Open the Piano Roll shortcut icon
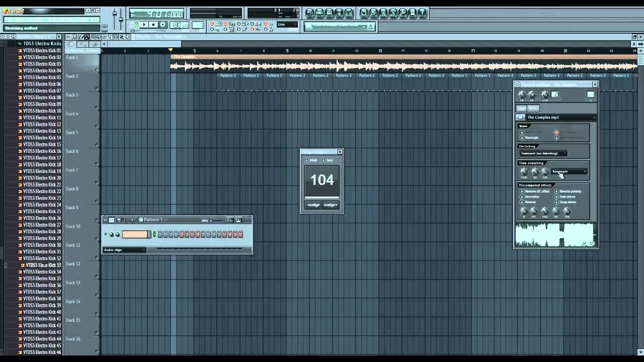 click(330, 13)
